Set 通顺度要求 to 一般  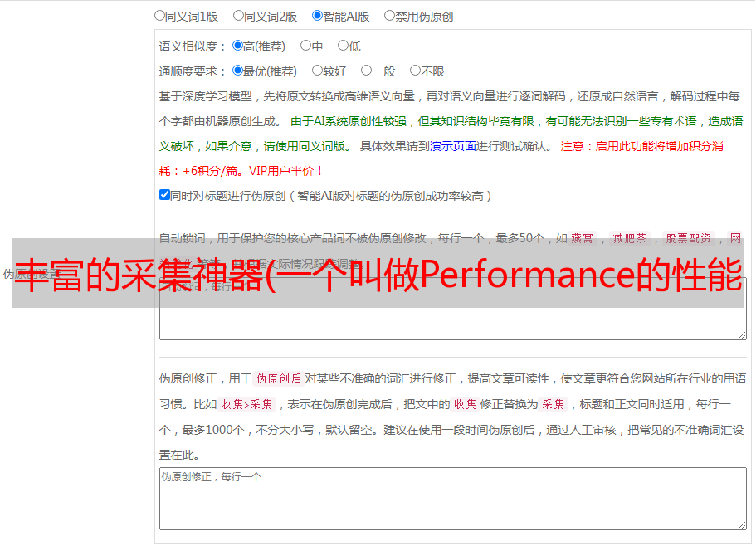point(367,71)
